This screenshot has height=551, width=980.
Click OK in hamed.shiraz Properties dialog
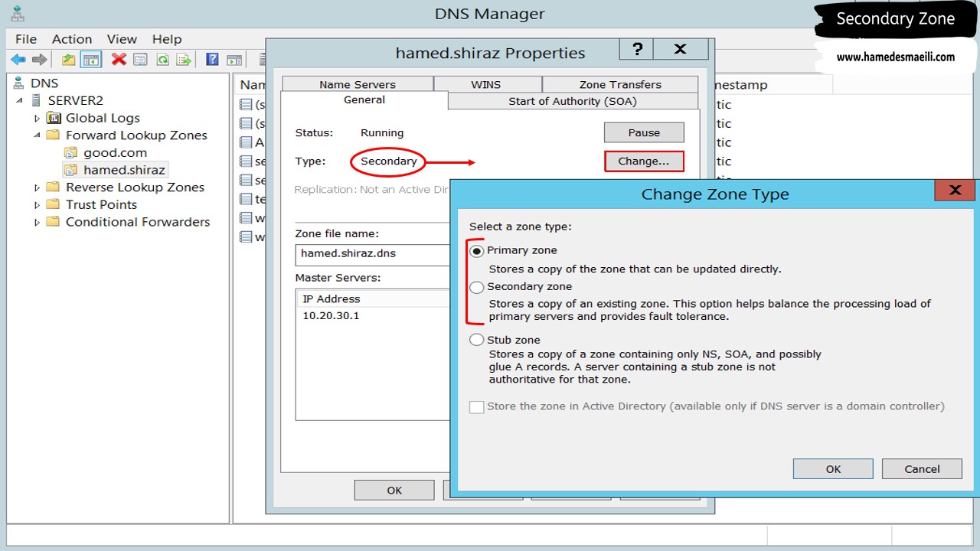[394, 490]
